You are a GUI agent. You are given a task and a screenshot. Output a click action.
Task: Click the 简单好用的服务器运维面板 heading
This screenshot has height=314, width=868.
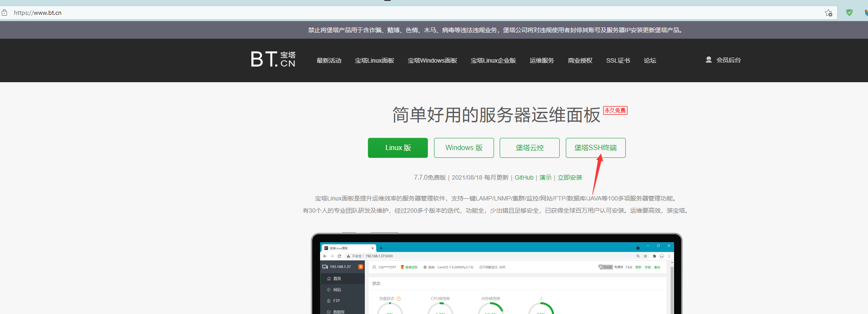coord(496,115)
